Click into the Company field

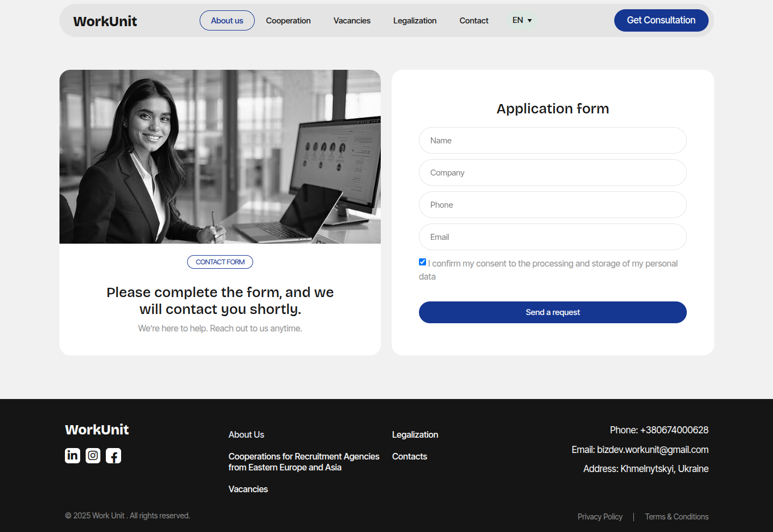pos(552,173)
